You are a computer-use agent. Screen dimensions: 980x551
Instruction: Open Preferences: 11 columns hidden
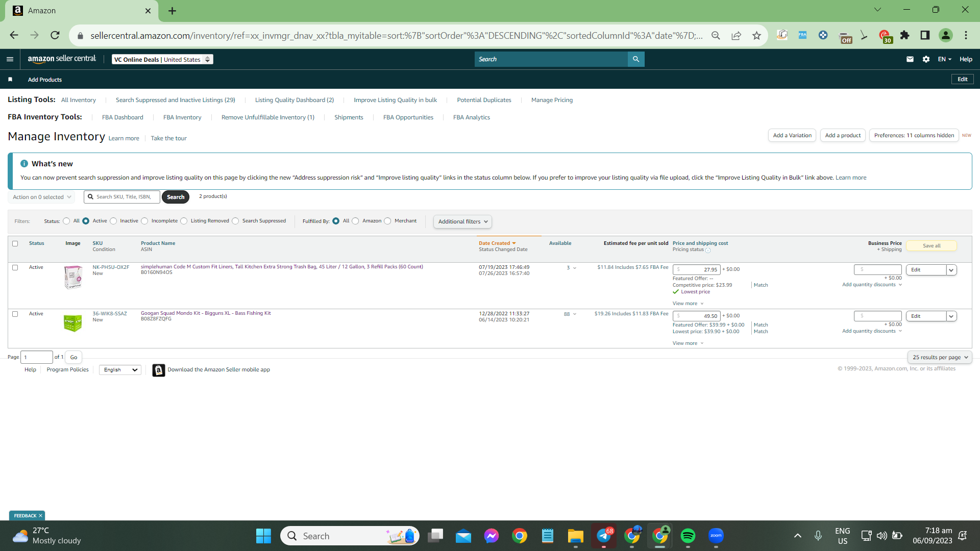(x=914, y=136)
